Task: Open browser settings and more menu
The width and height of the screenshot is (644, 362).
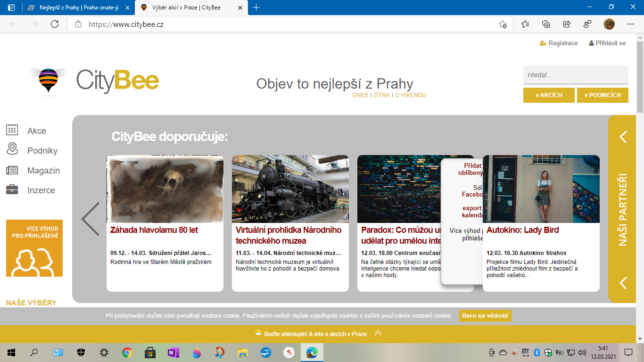Action: [630, 24]
